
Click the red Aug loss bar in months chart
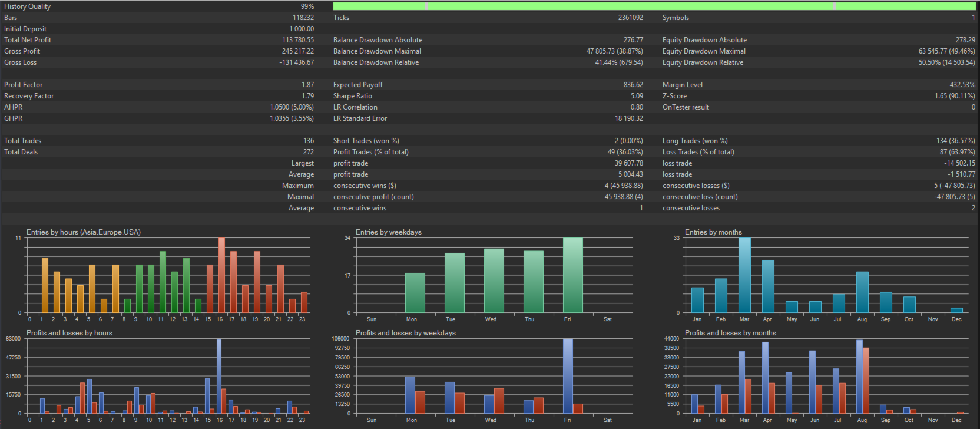(x=866, y=381)
